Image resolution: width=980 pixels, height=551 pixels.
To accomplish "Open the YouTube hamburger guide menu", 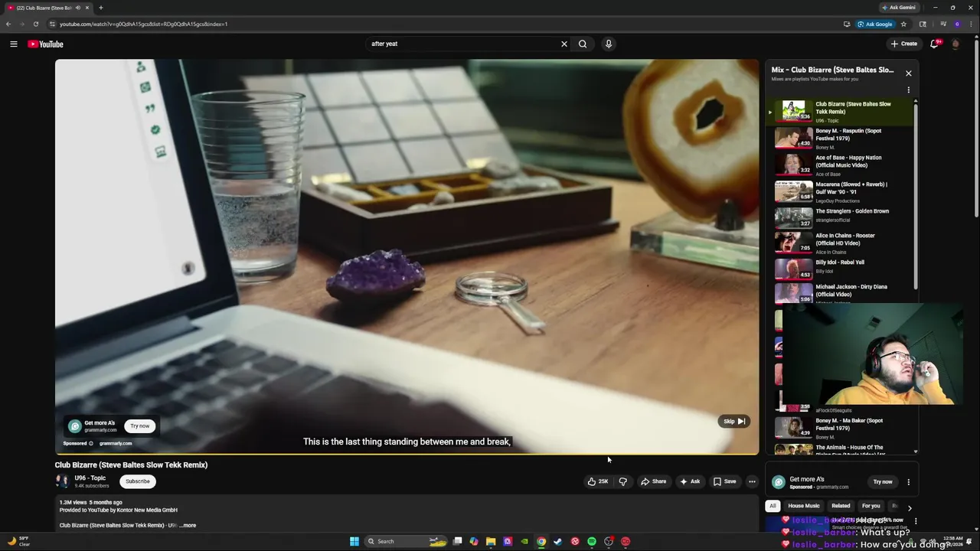I will [x=13, y=44].
